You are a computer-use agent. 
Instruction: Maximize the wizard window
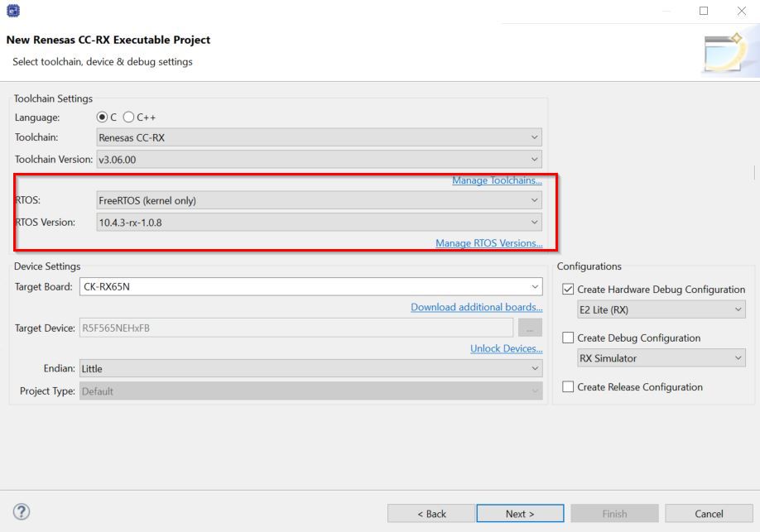click(704, 11)
